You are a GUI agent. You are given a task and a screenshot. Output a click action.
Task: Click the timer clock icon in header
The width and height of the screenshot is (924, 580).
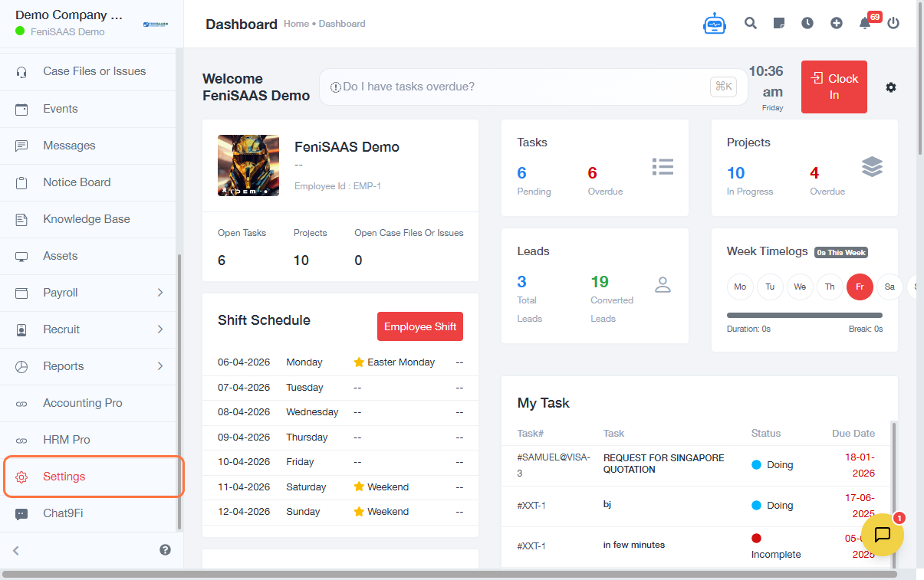807,23
